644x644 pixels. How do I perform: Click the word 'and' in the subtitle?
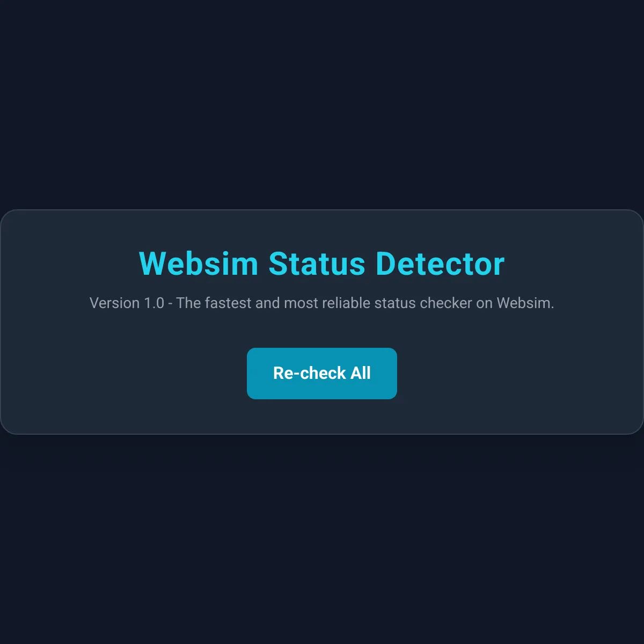click(267, 303)
